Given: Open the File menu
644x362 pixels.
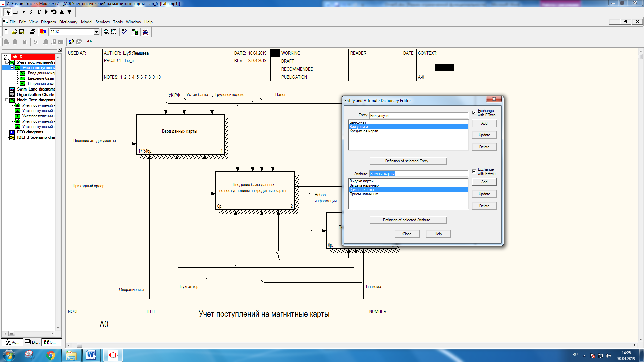Looking at the screenshot, I should (13, 22).
